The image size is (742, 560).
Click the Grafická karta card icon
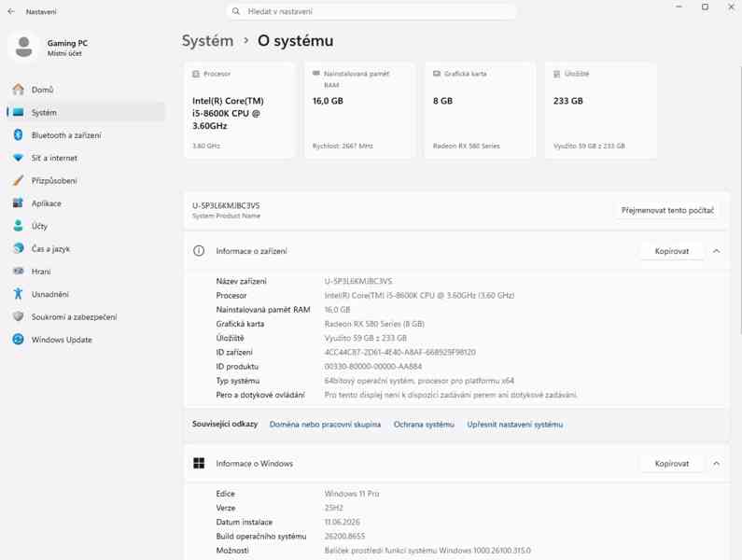(x=436, y=74)
